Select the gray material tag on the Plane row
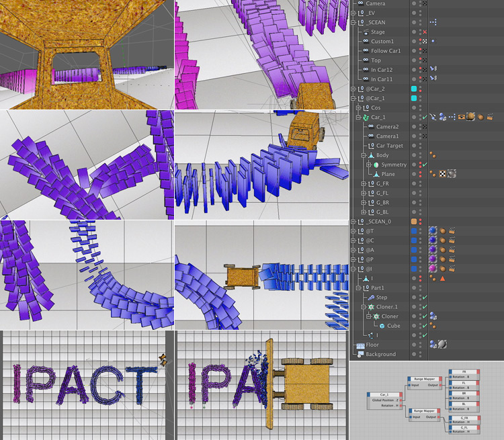The height and width of the screenshot is (440, 504). coord(452,174)
